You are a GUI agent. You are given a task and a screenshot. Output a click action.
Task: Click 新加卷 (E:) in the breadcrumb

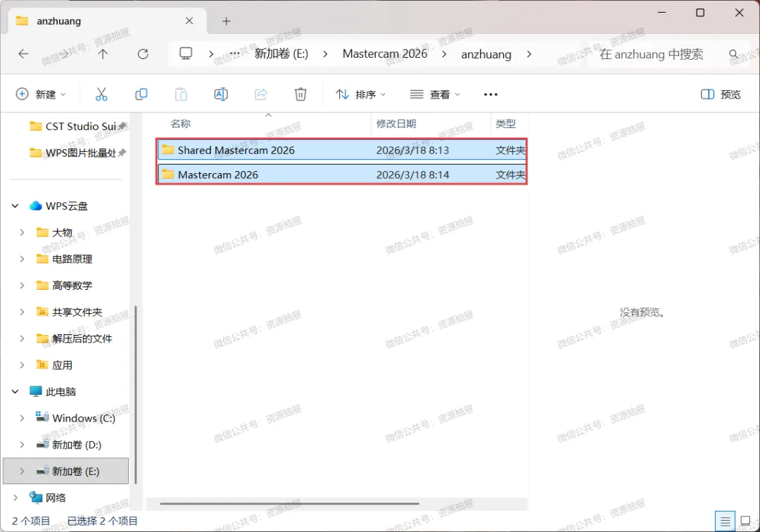[281, 53]
